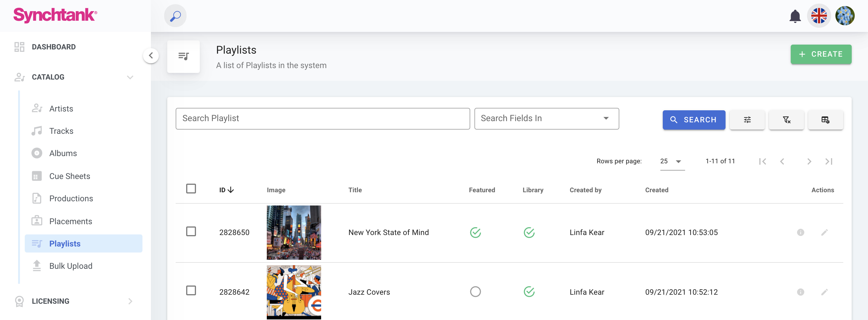View info for Jazz Covers playlist
This screenshot has height=320, width=868.
tap(800, 292)
